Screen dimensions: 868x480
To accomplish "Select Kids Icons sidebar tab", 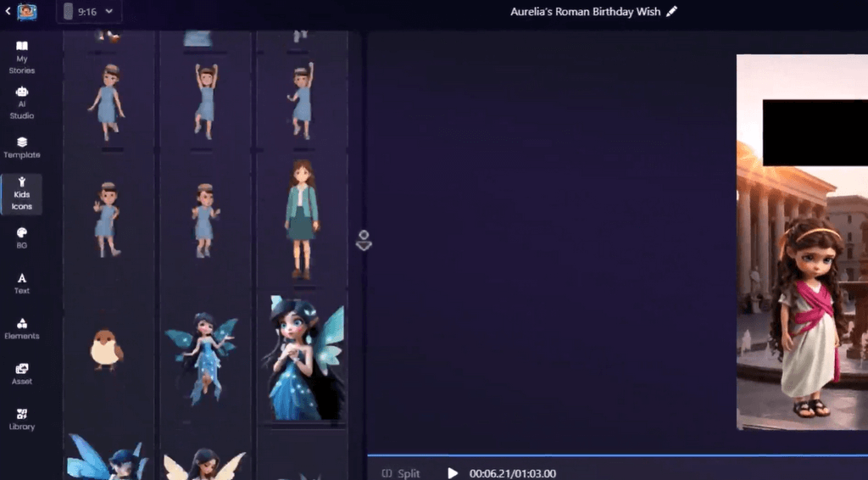I will (21, 194).
